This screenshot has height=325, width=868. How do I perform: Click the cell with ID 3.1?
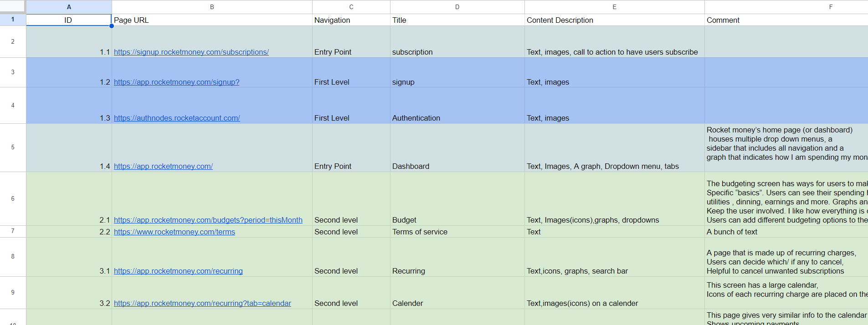pos(69,257)
